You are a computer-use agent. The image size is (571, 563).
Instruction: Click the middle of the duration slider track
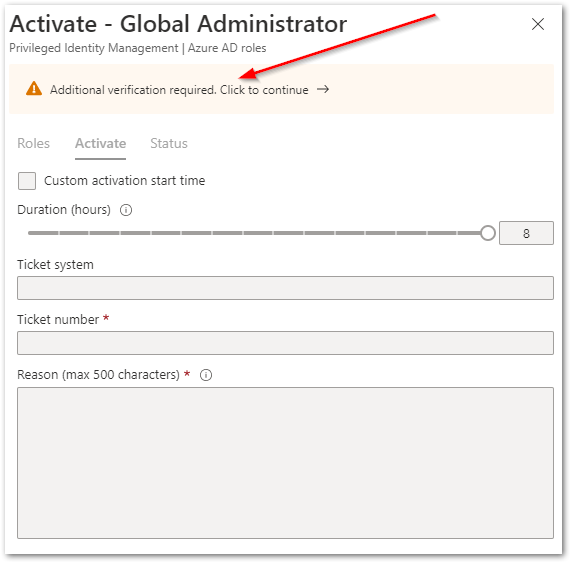[258, 233]
